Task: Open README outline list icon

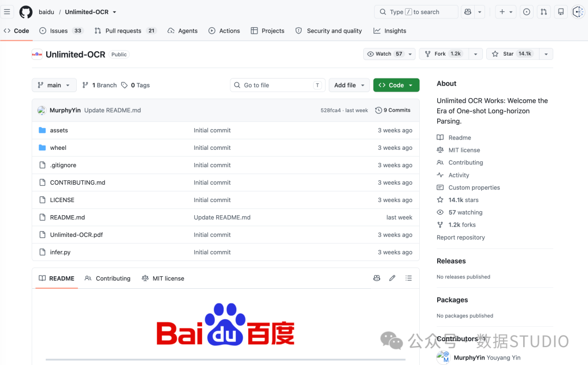Action: click(x=408, y=278)
